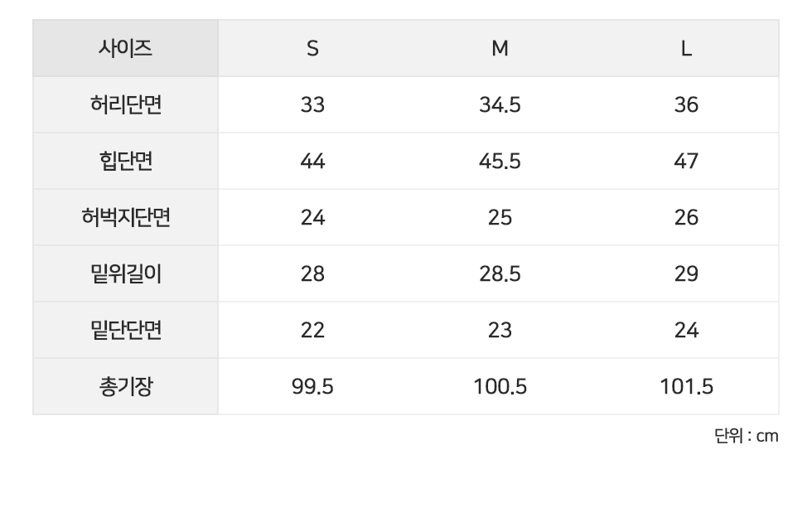Select the 밑단단면 value for size L
Viewport: 812px width, 508px height.
[x=686, y=331]
